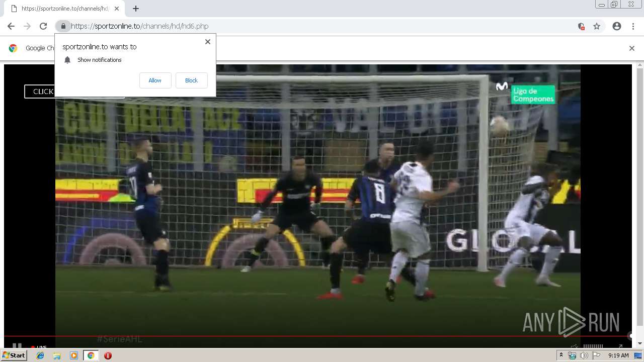Open Chrome's three-dot menu

click(x=633, y=26)
